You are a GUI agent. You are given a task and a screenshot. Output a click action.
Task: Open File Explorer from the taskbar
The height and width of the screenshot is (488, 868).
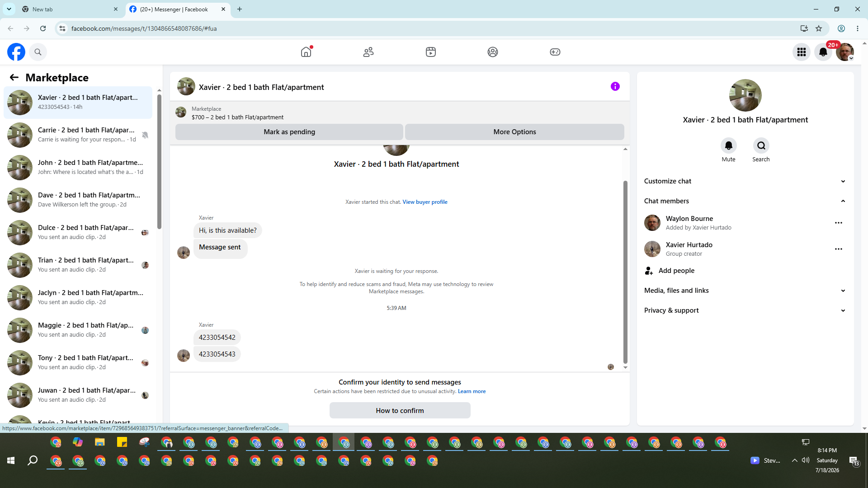(100, 442)
